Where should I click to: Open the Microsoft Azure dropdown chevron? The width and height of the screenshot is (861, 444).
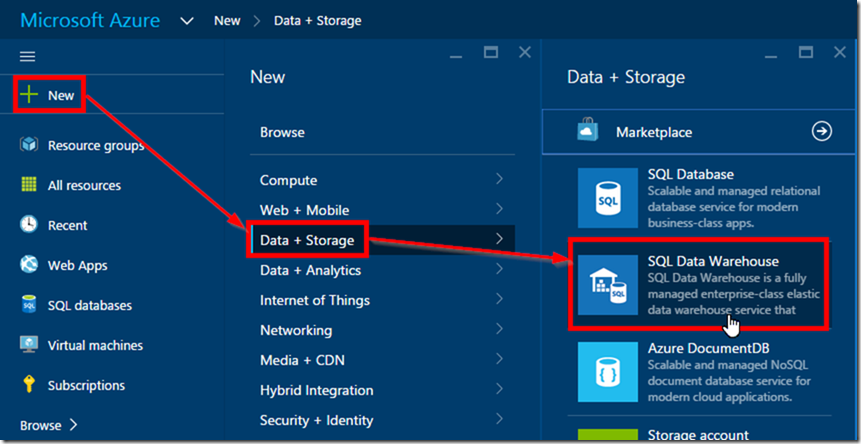point(187,21)
